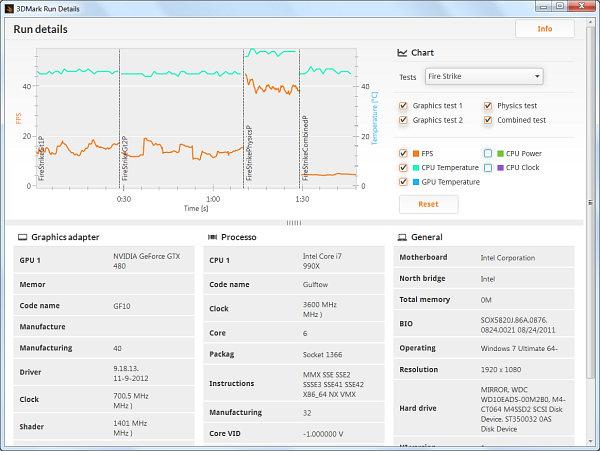Click the '1:00' time axis label
600x451 pixels.
[x=213, y=199]
